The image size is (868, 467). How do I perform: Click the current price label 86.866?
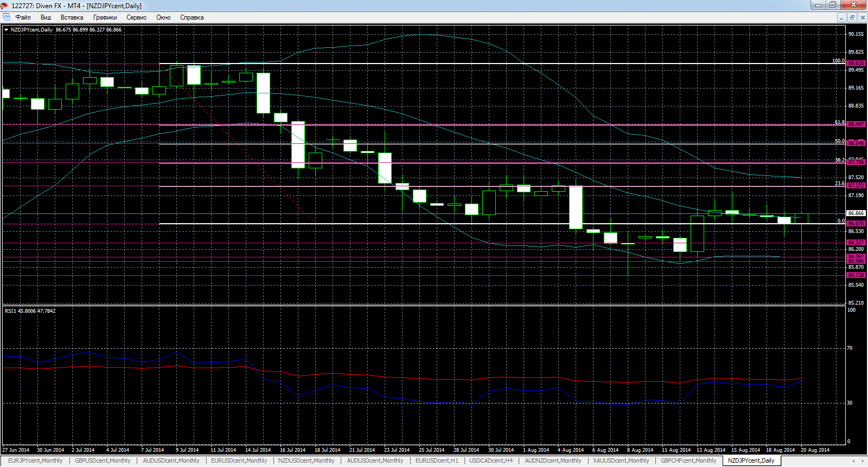click(x=856, y=213)
